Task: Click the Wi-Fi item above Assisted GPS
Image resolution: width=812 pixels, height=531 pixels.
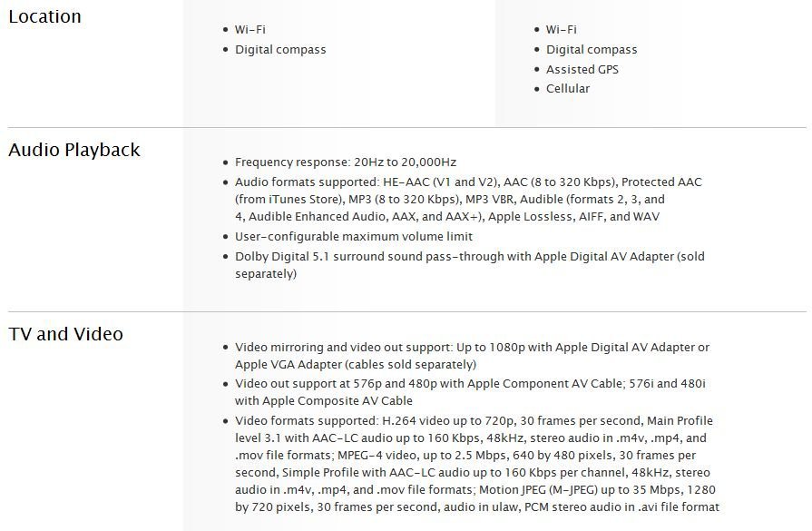Action: (x=562, y=30)
